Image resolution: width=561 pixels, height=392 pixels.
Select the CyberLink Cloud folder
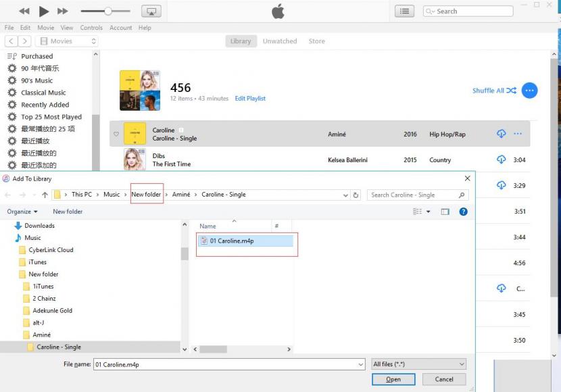click(x=47, y=250)
